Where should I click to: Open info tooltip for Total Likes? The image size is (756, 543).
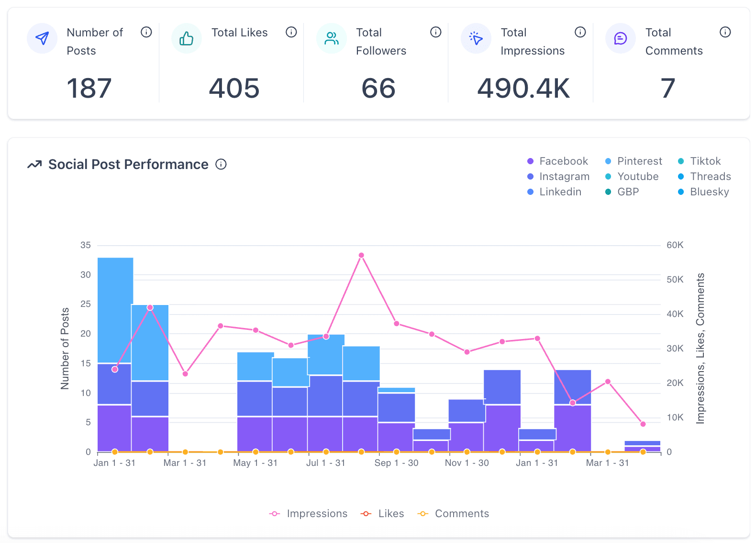[291, 32]
